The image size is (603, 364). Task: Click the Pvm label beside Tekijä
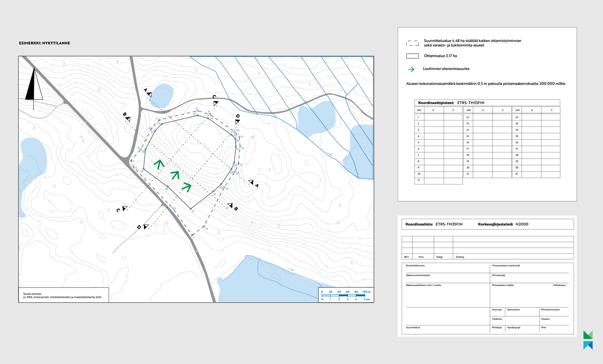[421, 257]
